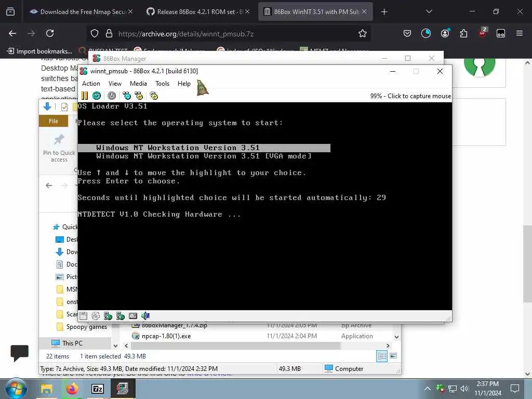Open the File tab in File Explorer
Screen dimensions: 532x399
[x=54, y=121]
